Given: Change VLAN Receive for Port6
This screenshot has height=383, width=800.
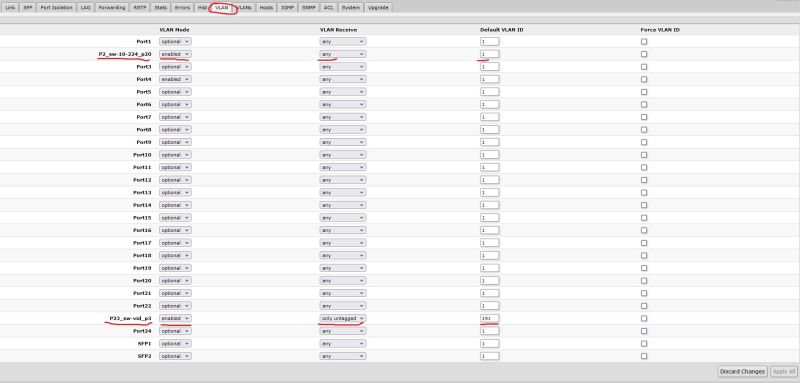Looking at the screenshot, I should [x=343, y=105].
